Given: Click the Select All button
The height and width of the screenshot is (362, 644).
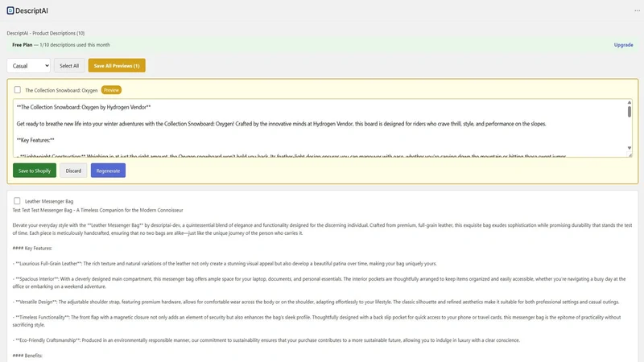Looking at the screenshot, I should [69, 66].
